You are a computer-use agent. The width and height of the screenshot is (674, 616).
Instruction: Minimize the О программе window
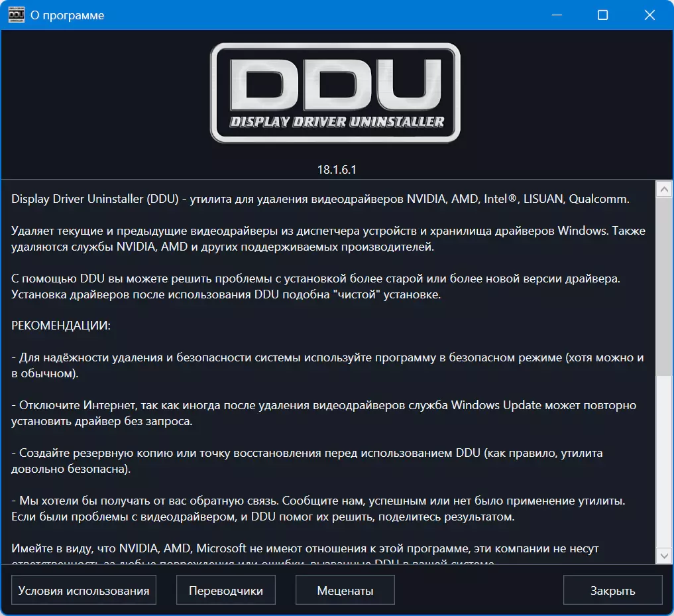pyautogui.click(x=557, y=15)
